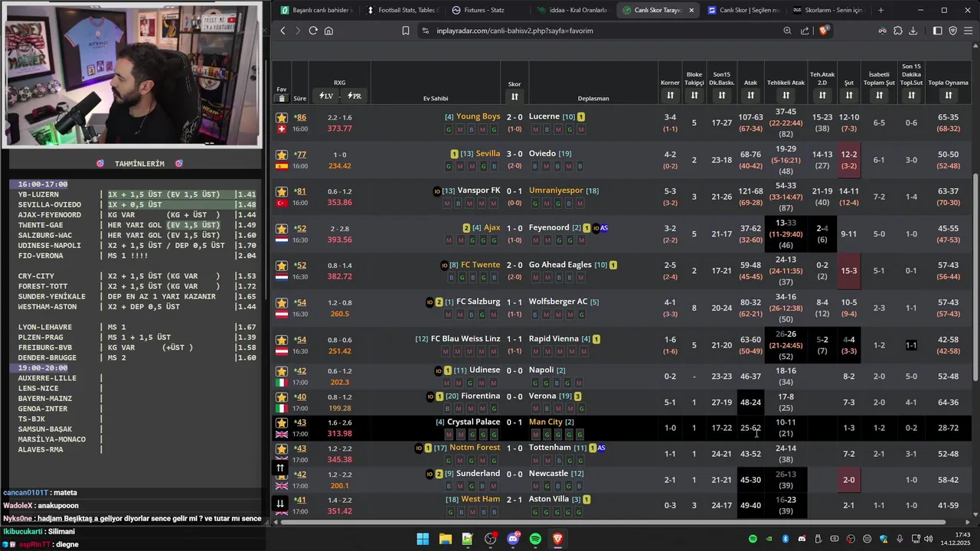Click AS badge beside Tottenham
This screenshot has height=551, width=980.
click(602, 448)
